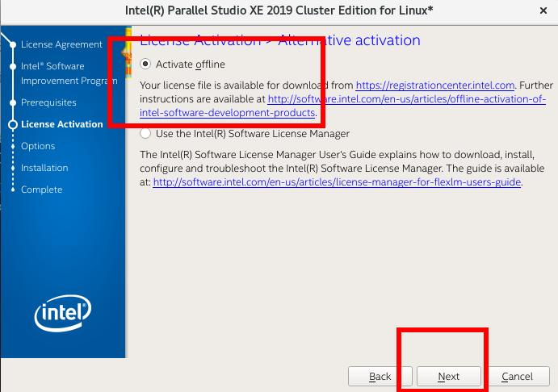Select the Activate offline radio button
Image resolution: width=558 pixels, height=392 pixels.
[x=145, y=64]
